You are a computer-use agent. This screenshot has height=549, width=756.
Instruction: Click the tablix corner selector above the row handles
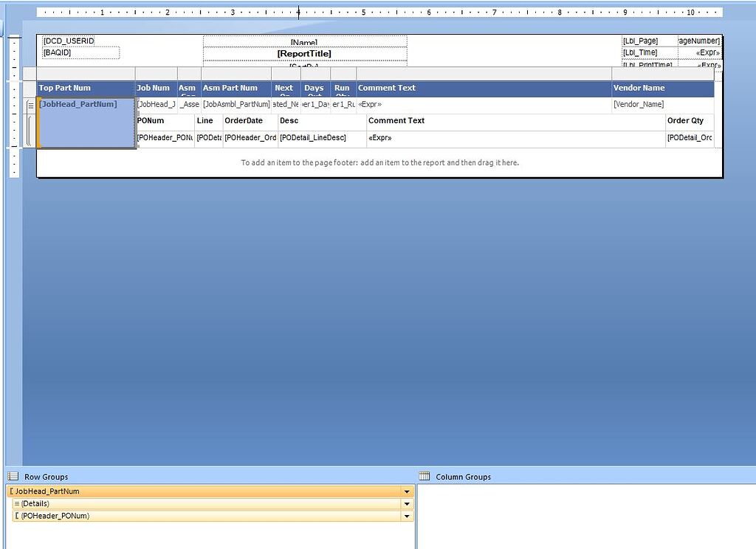pos(30,73)
